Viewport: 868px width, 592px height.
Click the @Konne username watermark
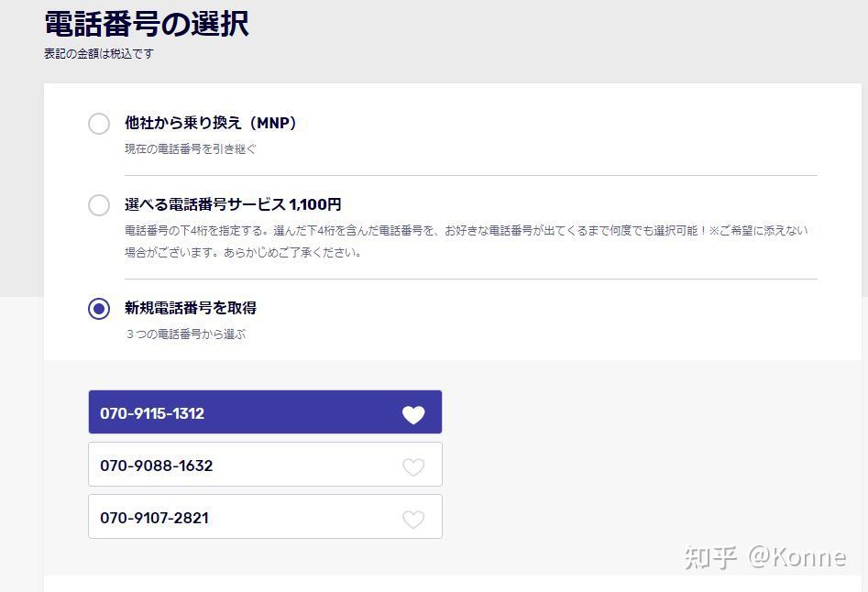(x=797, y=556)
